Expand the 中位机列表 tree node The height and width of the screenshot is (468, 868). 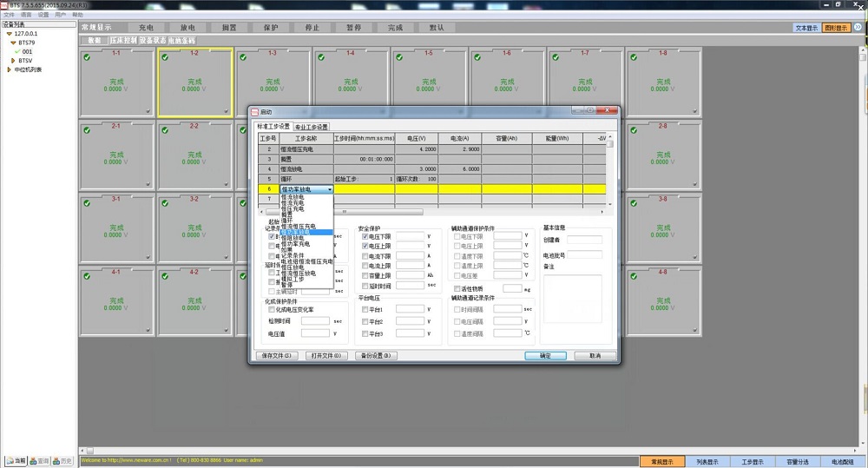coord(8,69)
